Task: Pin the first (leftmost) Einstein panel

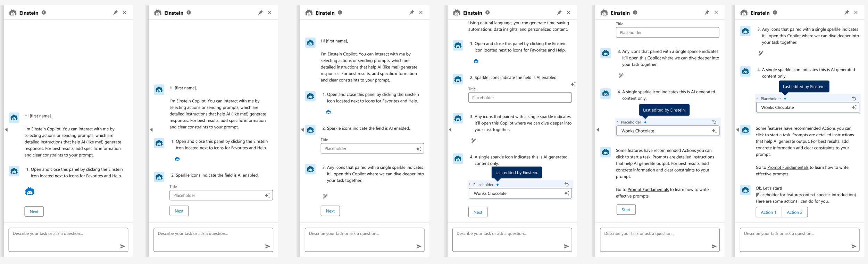Action: point(115,13)
